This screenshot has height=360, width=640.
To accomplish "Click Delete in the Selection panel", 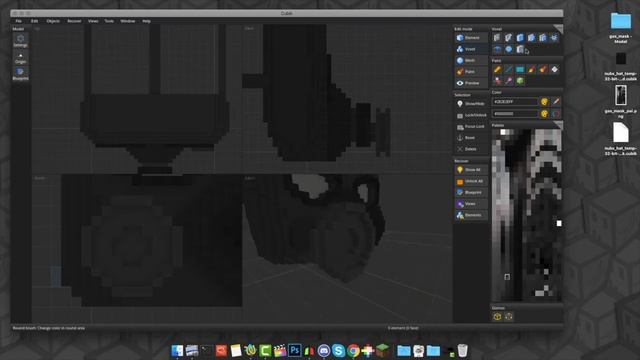I will (x=471, y=149).
